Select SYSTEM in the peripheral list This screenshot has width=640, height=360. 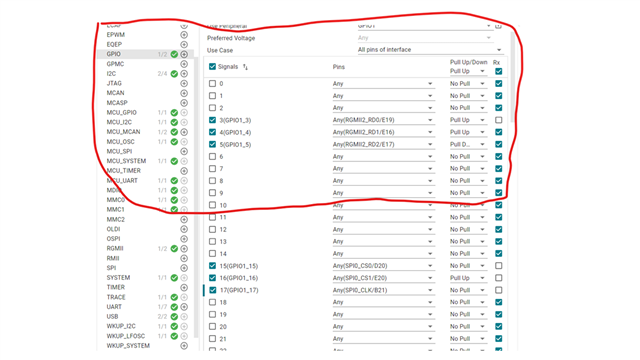[118, 278]
